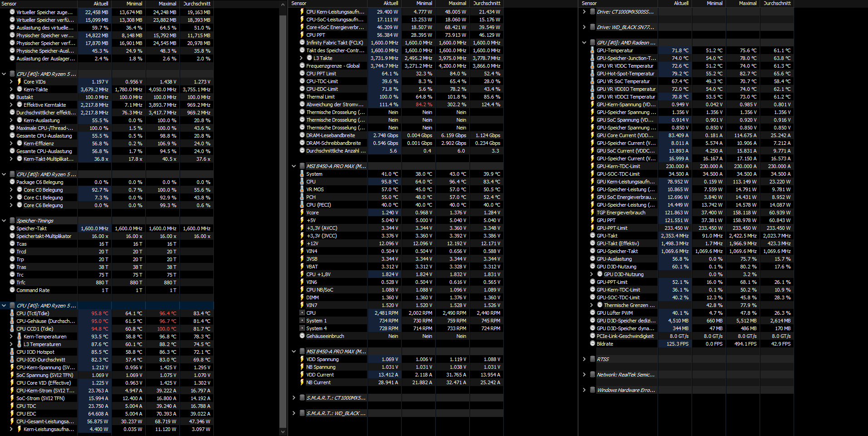Image resolution: width=868 pixels, height=436 pixels.
Task: Click the Maximal column header in the middle panel
Action: pyautogui.click(x=452, y=3)
